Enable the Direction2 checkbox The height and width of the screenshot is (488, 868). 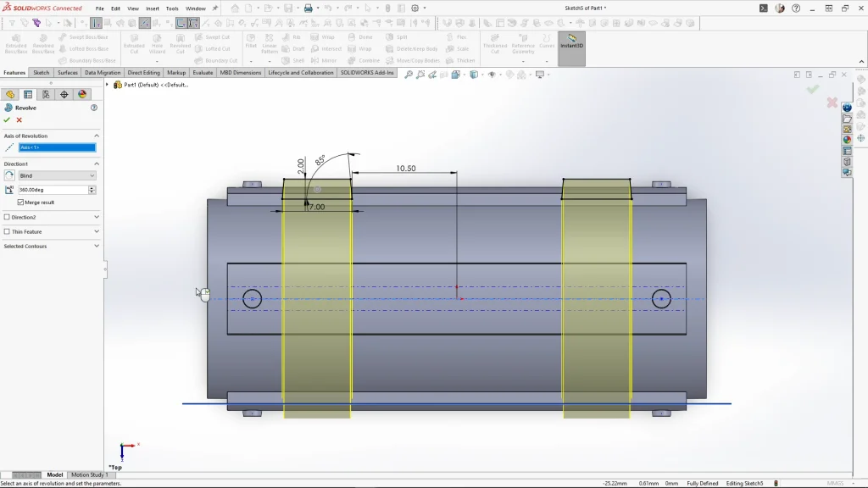(7, 218)
